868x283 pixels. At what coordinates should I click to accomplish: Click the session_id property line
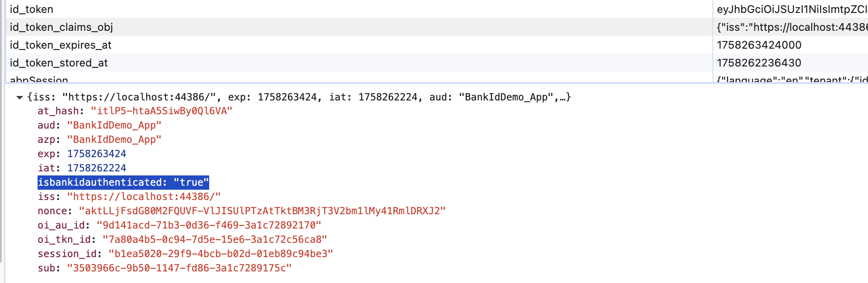point(185,254)
